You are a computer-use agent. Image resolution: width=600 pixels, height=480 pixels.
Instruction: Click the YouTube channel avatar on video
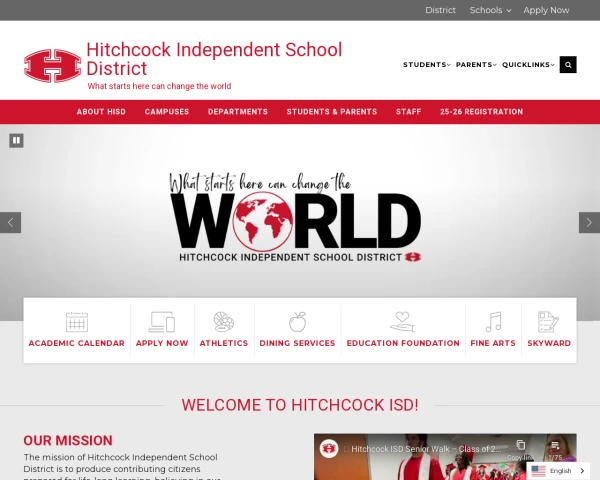click(x=329, y=449)
